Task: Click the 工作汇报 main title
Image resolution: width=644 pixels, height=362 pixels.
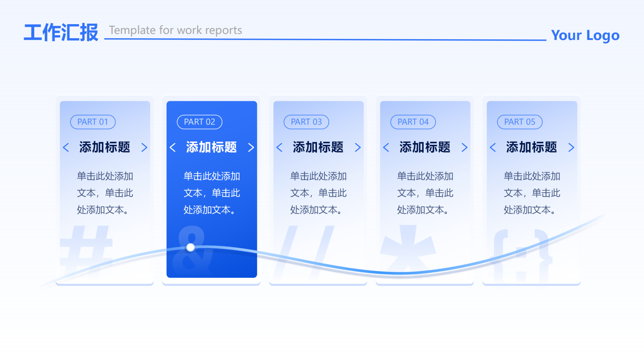Action: (x=61, y=33)
